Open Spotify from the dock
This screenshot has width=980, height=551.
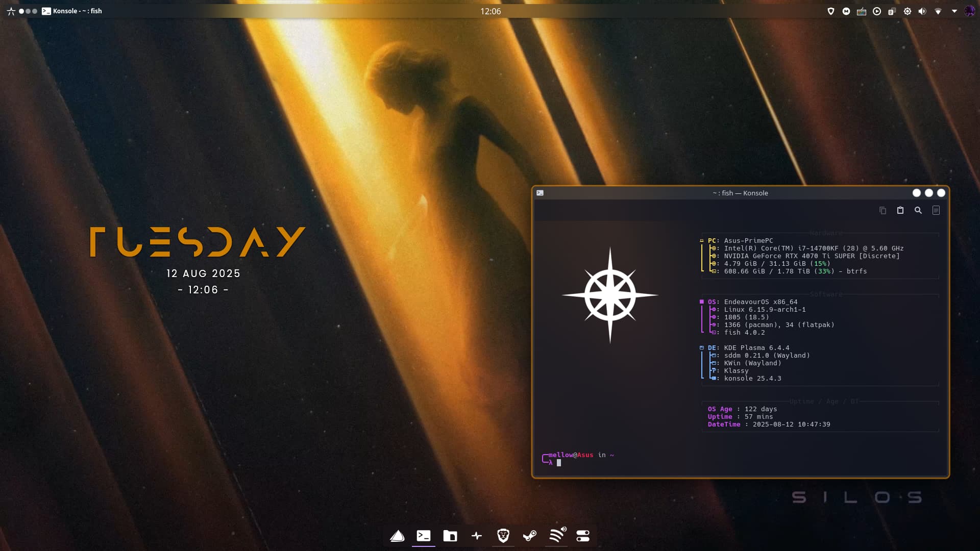557,535
